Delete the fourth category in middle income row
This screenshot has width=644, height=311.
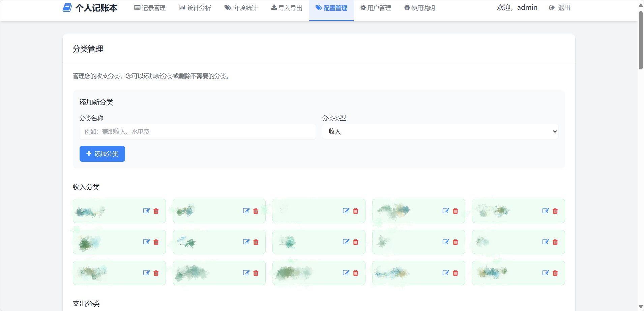click(456, 242)
